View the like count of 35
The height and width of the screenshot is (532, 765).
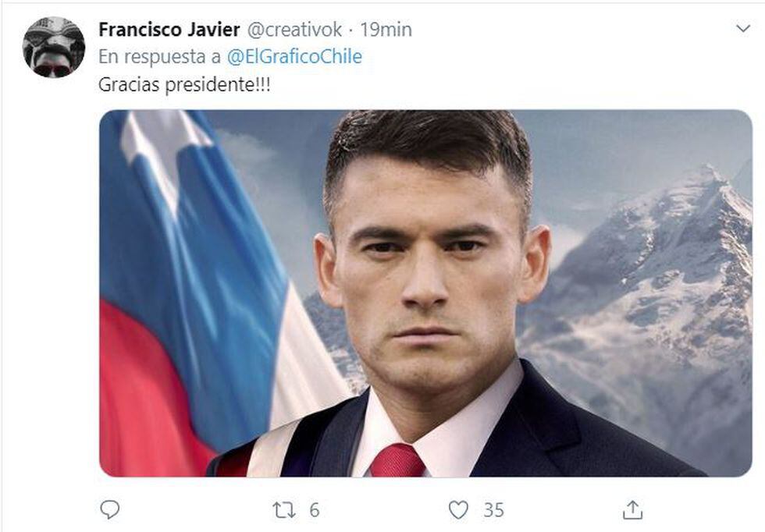pos(493,510)
